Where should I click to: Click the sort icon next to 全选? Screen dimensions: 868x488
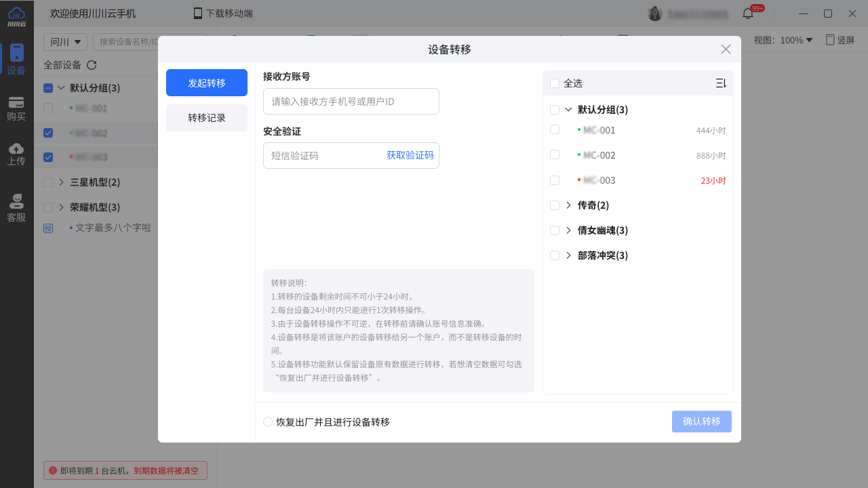720,83
